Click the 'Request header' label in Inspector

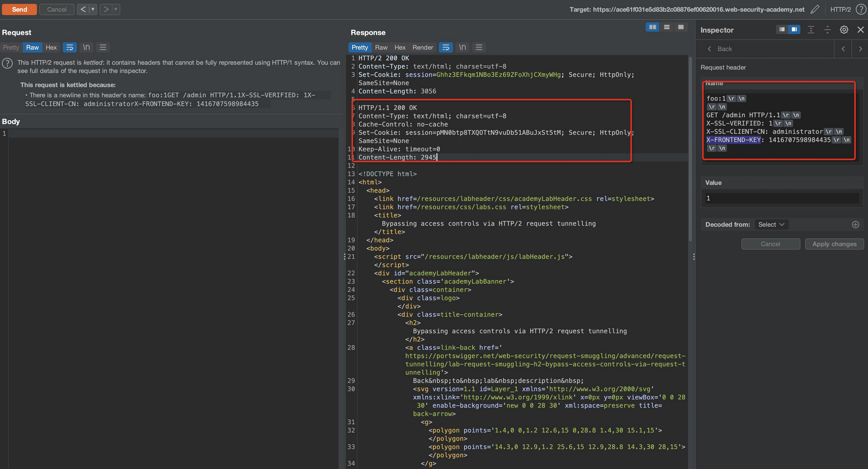(723, 67)
